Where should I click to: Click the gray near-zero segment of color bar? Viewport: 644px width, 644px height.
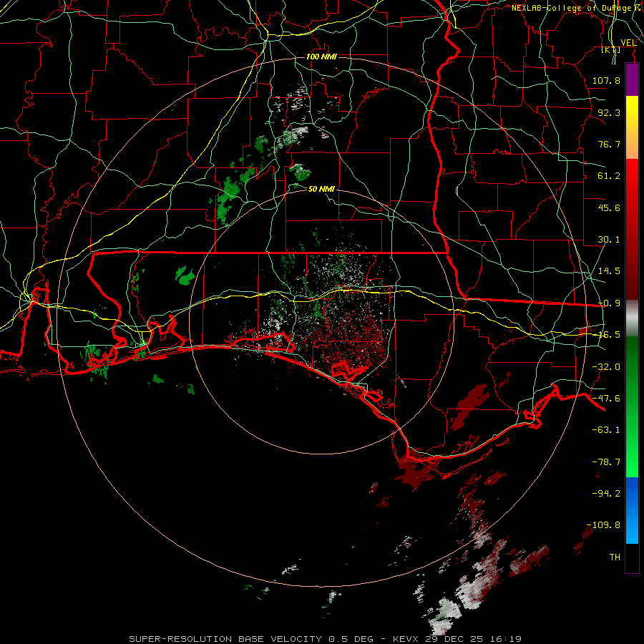point(632,318)
